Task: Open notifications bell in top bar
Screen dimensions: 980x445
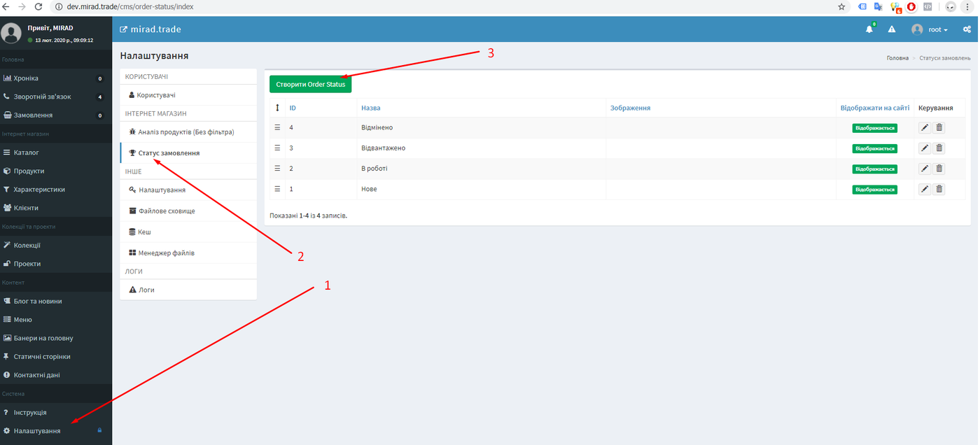Action: pos(870,29)
